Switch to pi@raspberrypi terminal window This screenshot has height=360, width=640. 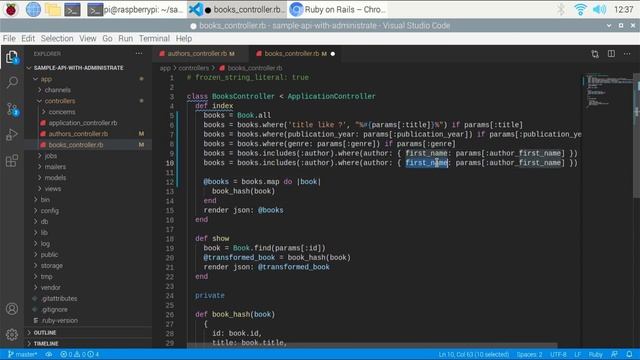pos(136,9)
